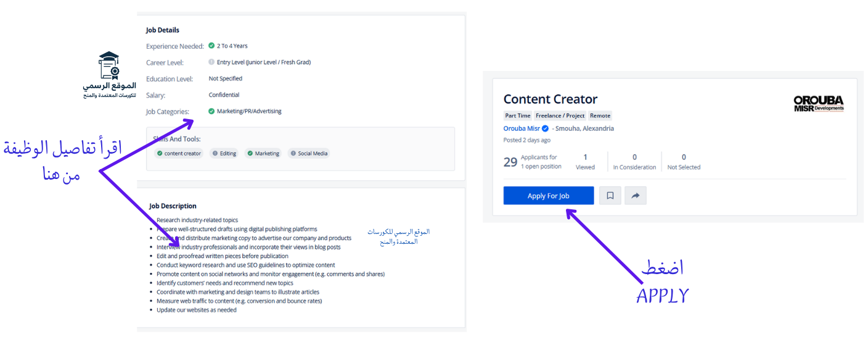The width and height of the screenshot is (868, 342).
Task: Click the Remote job type tag
Action: pyautogui.click(x=600, y=115)
